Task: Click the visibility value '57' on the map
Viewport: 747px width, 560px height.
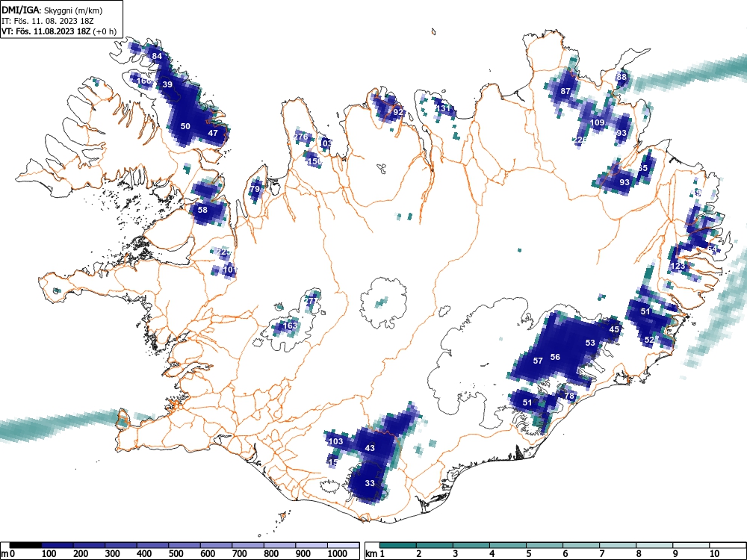Action: (538, 361)
